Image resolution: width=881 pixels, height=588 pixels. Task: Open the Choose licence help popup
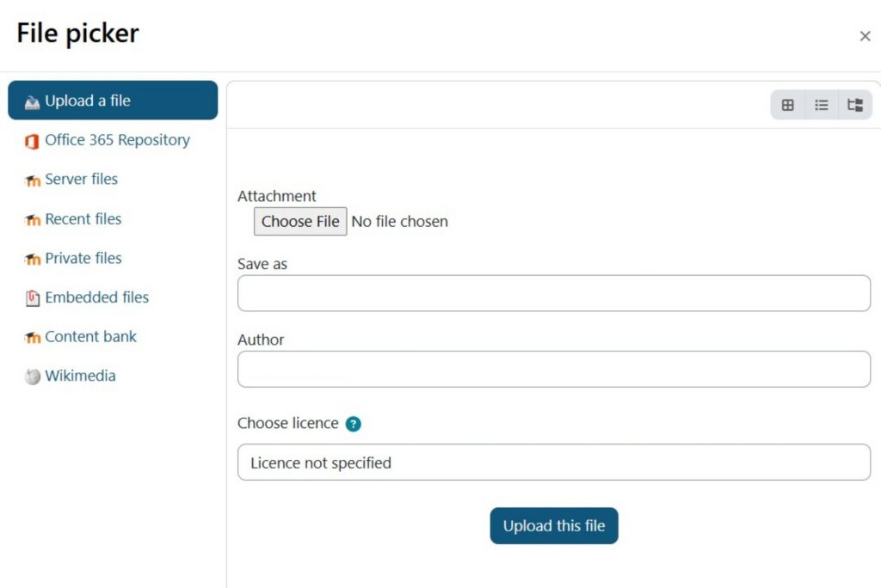(352, 424)
